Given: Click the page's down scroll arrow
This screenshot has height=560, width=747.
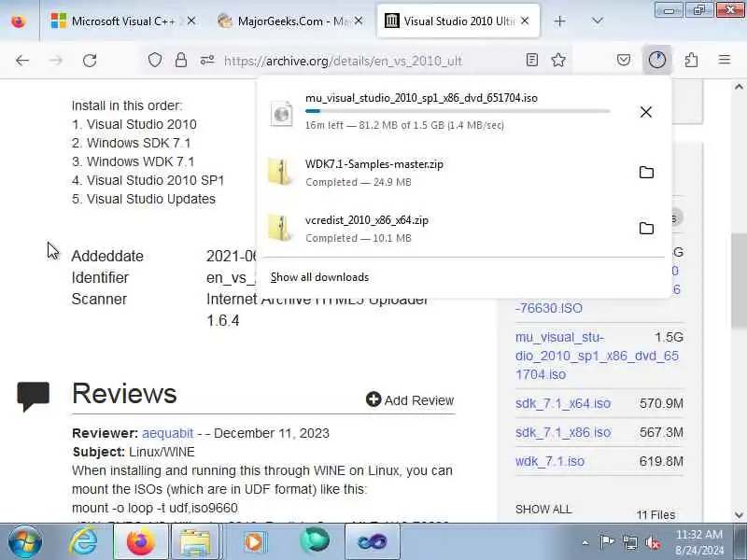Looking at the screenshot, I should [x=739, y=515].
